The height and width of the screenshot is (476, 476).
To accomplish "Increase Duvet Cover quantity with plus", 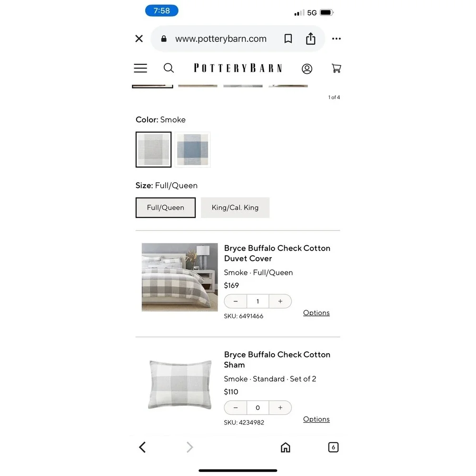I will (280, 301).
